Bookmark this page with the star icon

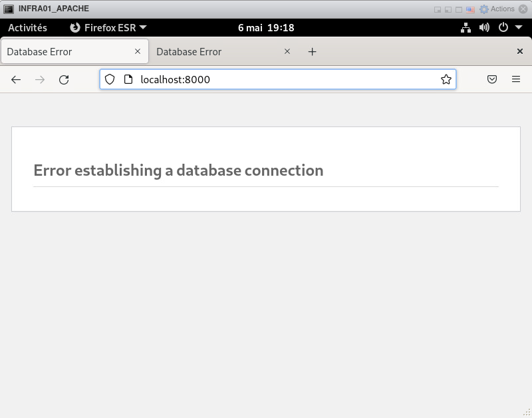pyautogui.click(x=446, y=80)
